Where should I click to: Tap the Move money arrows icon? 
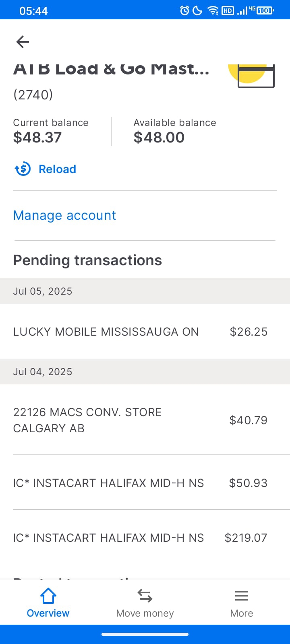[145, 596]
